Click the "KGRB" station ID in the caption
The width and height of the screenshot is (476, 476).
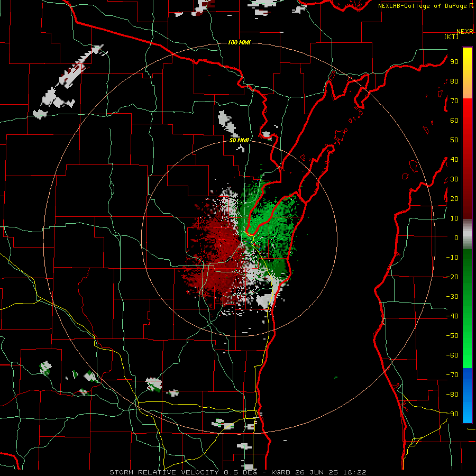[x=280, y=472]
